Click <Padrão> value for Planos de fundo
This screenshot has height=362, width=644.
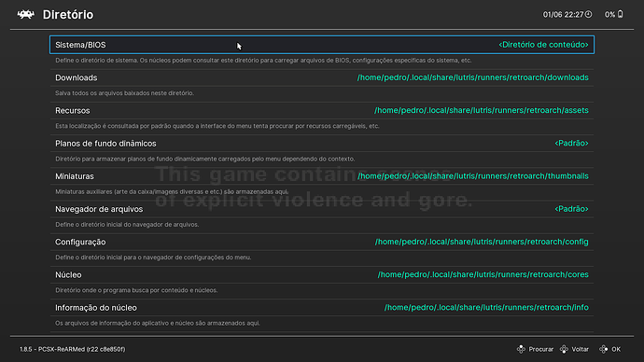tap(571, 144)
